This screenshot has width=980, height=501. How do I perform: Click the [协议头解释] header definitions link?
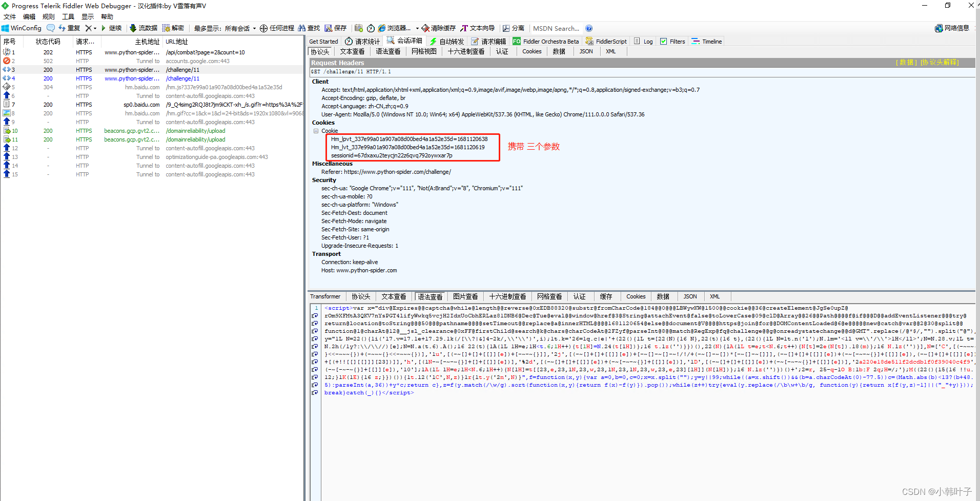pos(940,63)
